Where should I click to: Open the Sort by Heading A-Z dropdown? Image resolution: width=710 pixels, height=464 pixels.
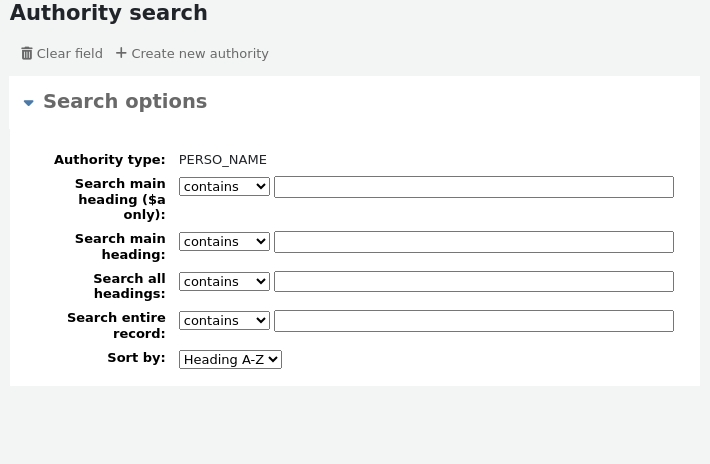pyautogui.click(x=230, y=360)
